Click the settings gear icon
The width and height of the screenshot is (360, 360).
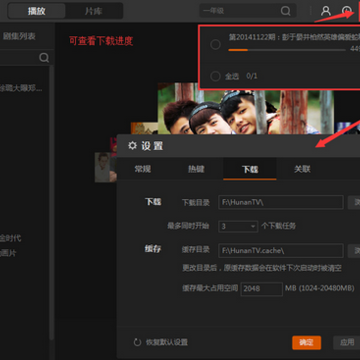point(132,145)
